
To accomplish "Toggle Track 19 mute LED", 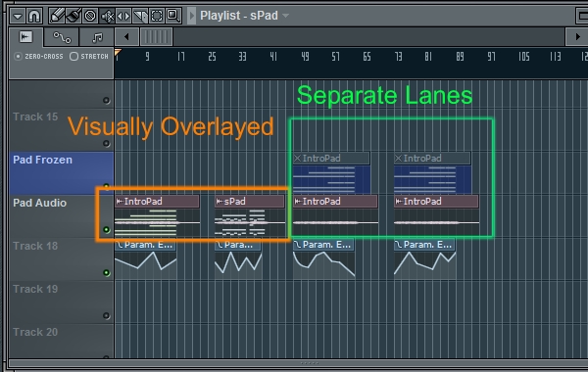I will pos(106,315).
